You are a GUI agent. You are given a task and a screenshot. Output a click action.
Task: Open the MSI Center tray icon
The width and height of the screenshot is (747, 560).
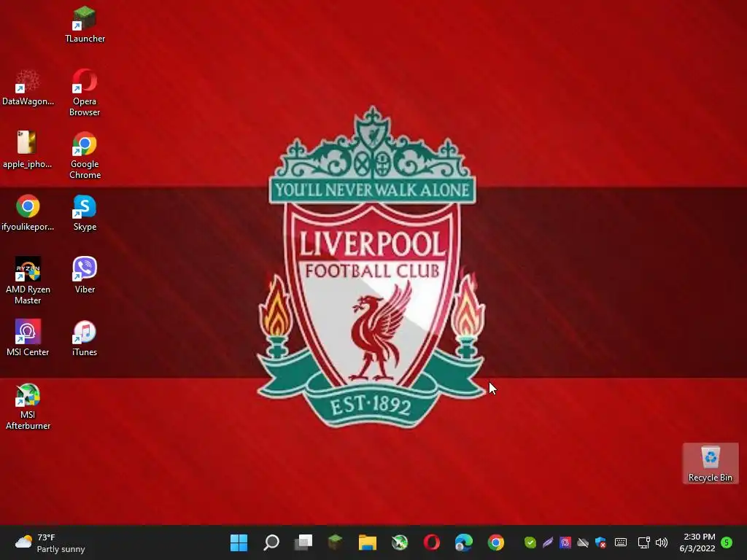point(565,542)
